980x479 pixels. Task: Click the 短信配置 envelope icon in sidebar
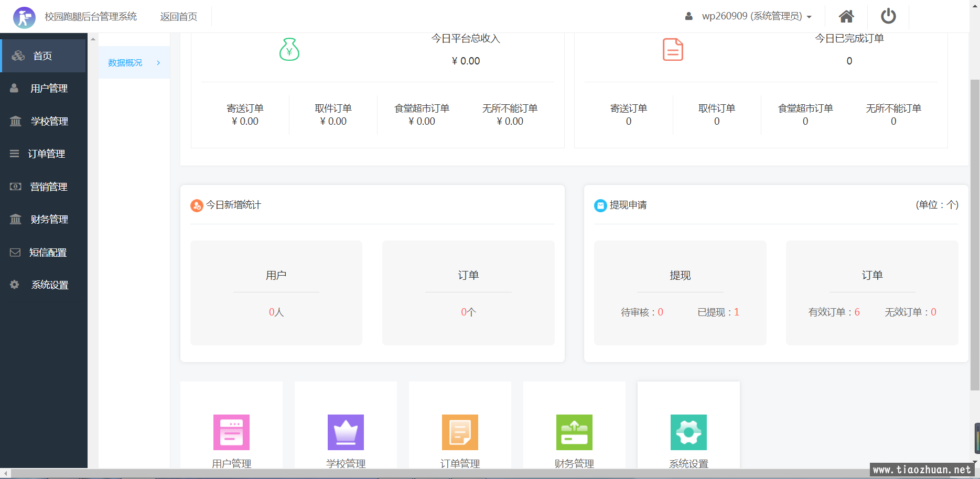[15, 252]
